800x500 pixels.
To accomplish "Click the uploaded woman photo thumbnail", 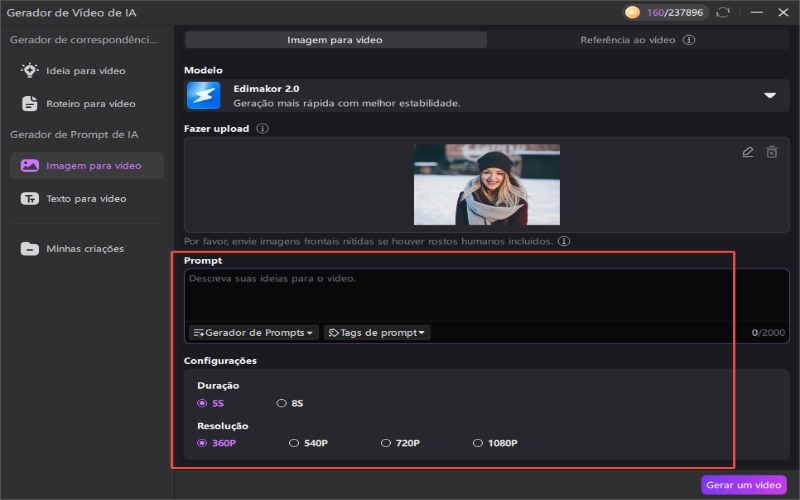I will [487, 184].
